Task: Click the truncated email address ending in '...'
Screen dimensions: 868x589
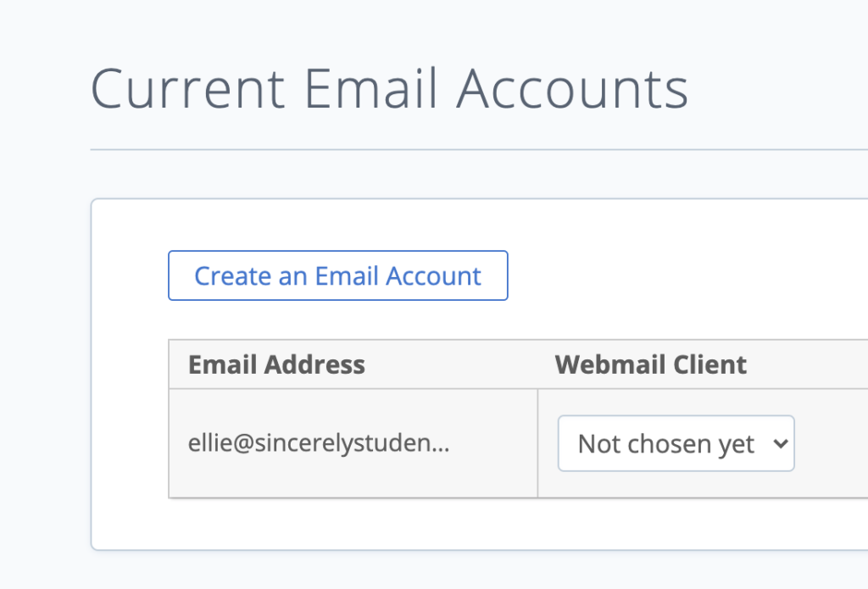Action: [318, 442]
